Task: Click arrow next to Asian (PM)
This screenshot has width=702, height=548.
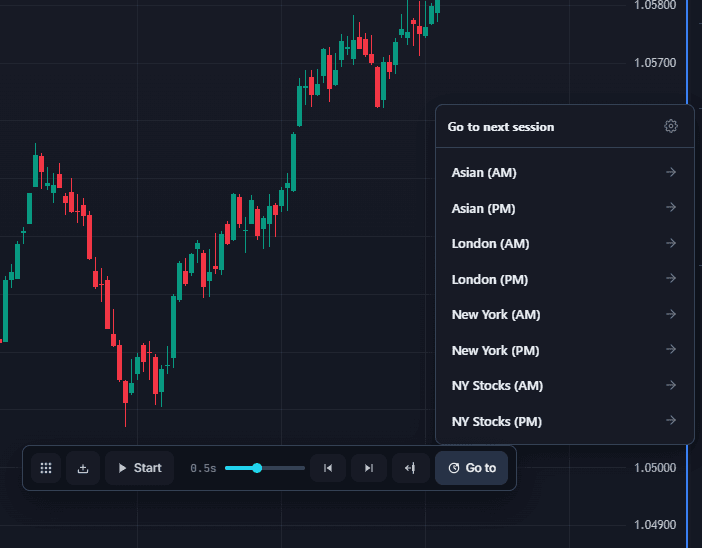Action: point(671,207)
